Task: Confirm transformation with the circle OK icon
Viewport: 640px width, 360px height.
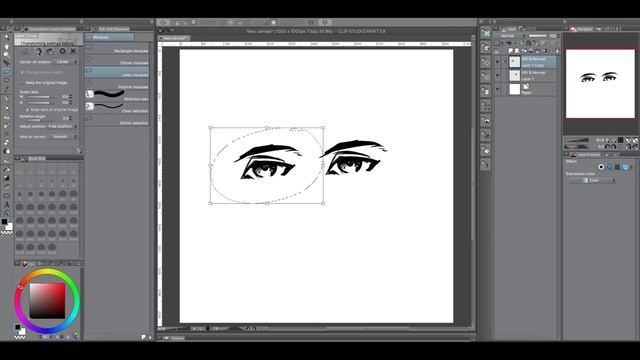Action: (x=62, y=51)
